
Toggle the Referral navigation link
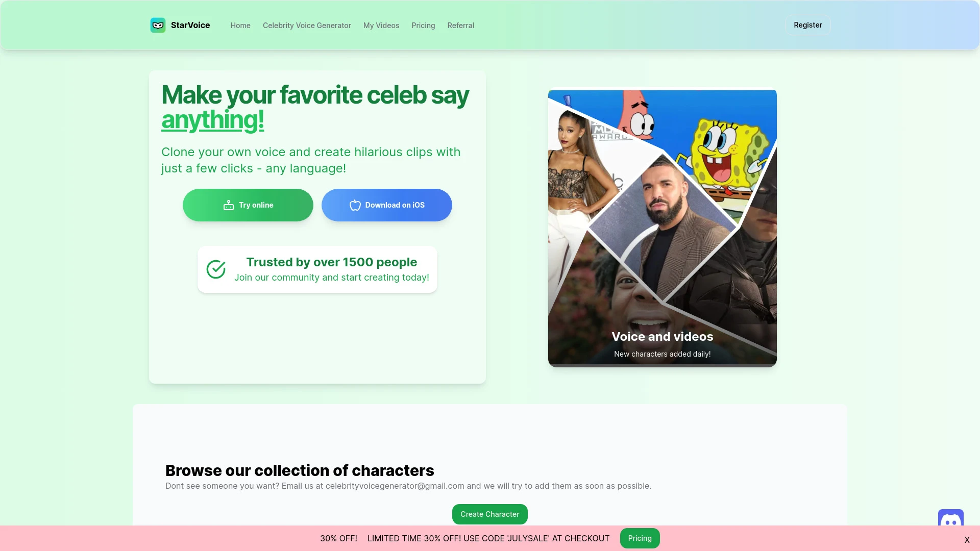pos(460,25)
